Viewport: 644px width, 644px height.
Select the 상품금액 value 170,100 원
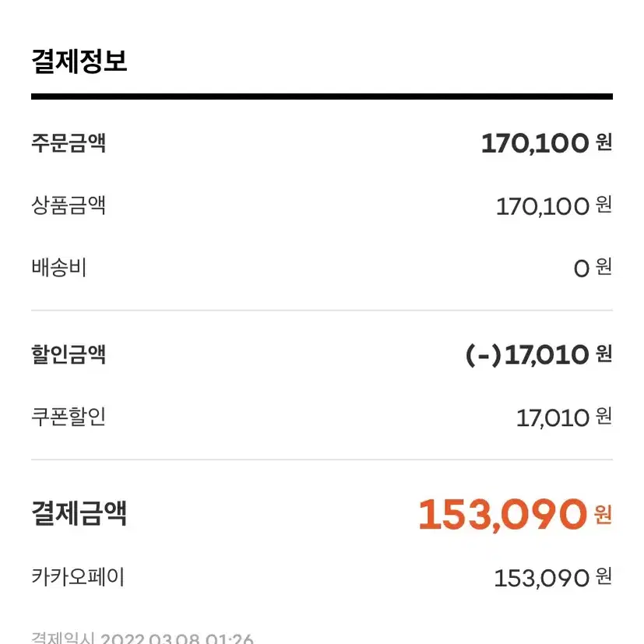[x=554, y=206]
